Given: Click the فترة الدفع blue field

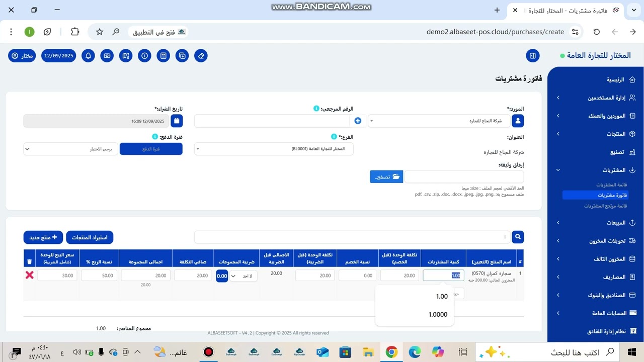Looking at the screenshot, I should [151, 149].
